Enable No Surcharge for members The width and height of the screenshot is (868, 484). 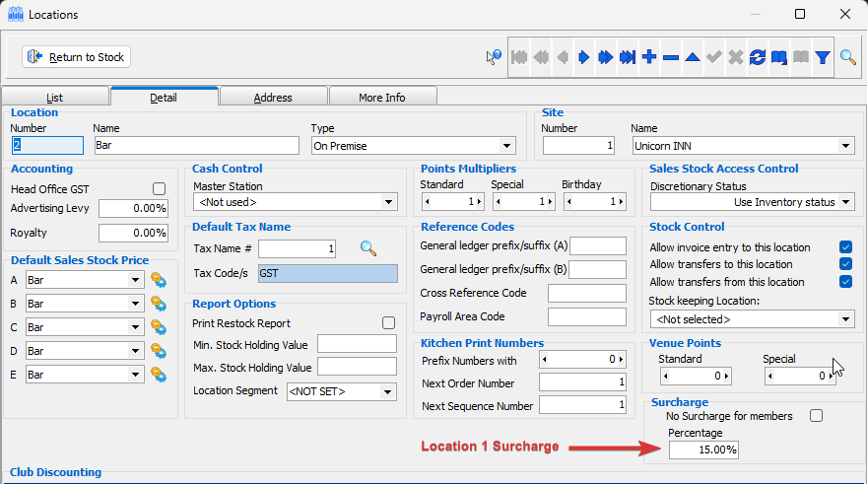click(816, 415)
